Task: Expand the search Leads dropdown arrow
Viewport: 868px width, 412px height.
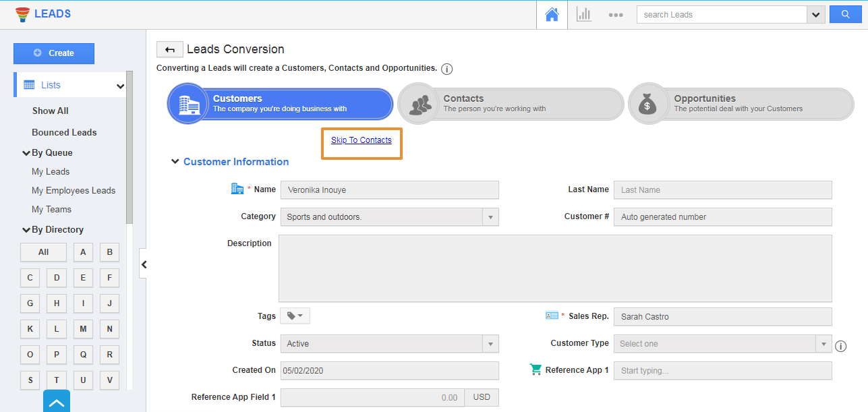Action: coord(816,15)
